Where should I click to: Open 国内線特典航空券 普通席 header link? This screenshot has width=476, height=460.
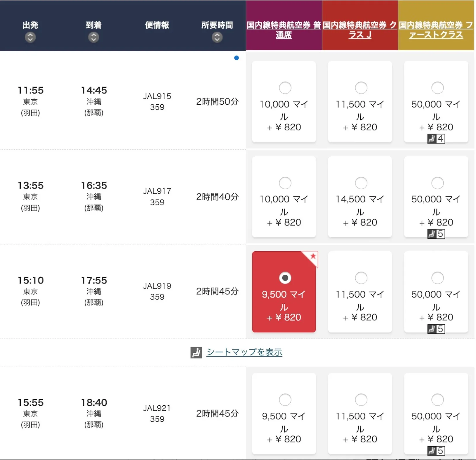click(x=284, y=30)
